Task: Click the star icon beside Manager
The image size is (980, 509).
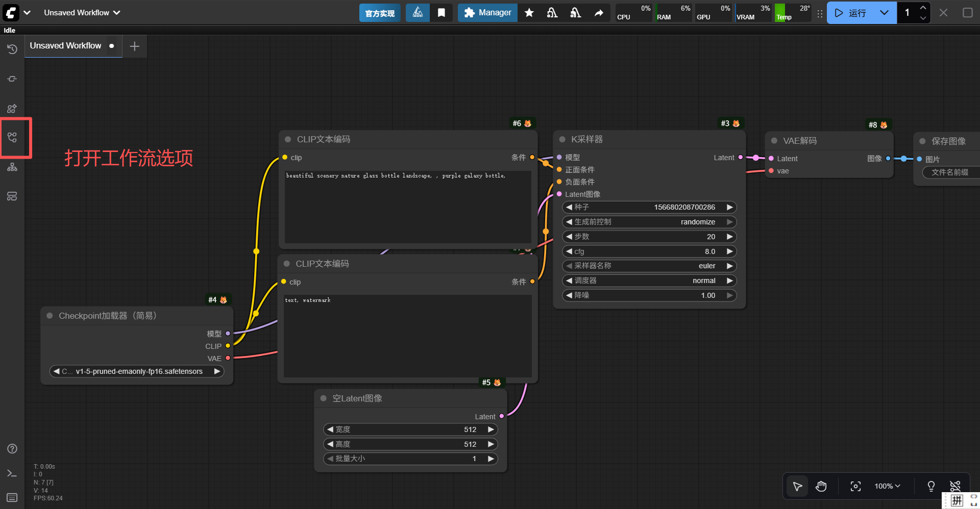Action: point(529,13)
